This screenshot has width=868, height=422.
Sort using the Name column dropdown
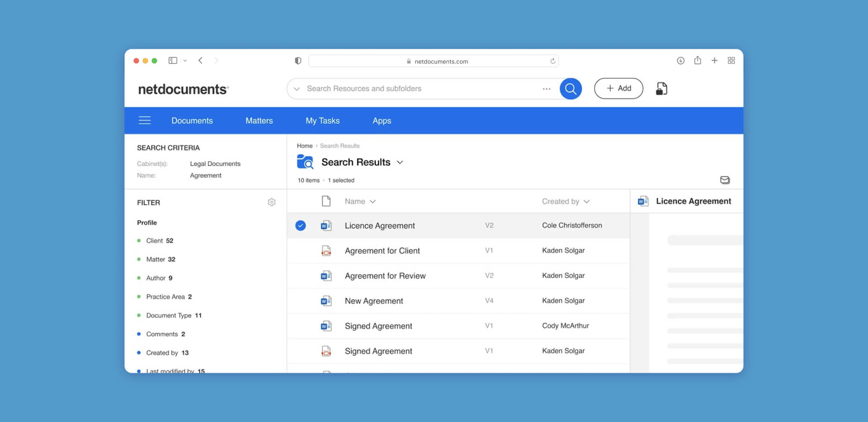coord(373,202)
